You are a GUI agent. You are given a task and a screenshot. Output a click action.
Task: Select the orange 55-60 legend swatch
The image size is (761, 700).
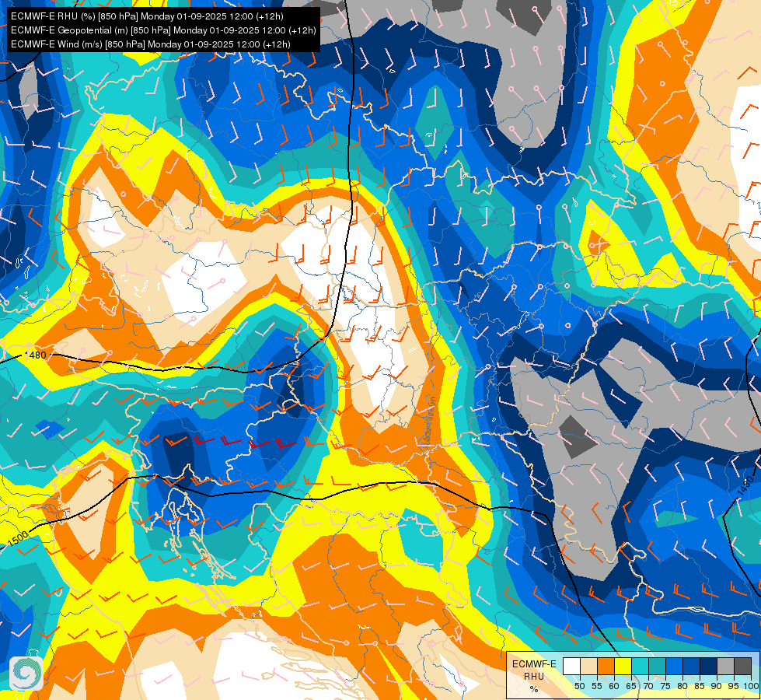tap(606, 666)
